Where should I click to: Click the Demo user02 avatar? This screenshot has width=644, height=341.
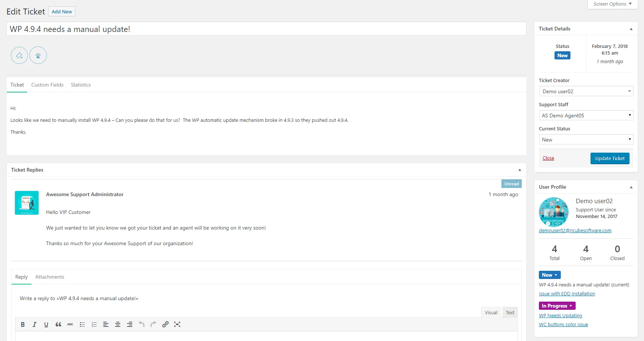coord(553,212)
